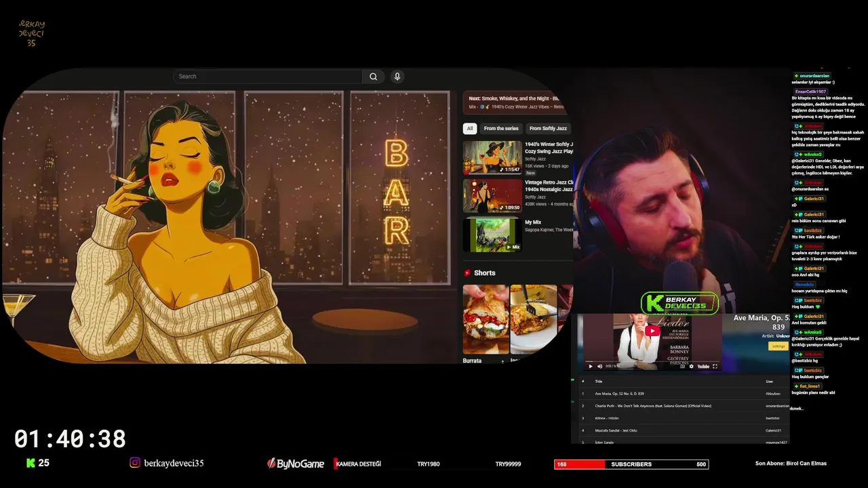Click the ByNoGame sponsor logo
Image resolution: width=868 pixels, height=488 pixels.
click(x=296, y=464)
